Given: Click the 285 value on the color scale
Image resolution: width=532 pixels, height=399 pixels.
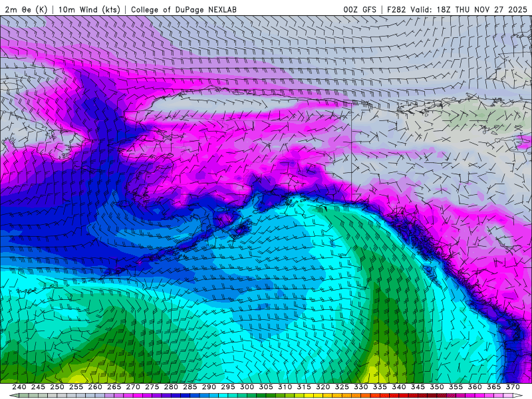Looking at the screenshot, I should click(190, 387).
